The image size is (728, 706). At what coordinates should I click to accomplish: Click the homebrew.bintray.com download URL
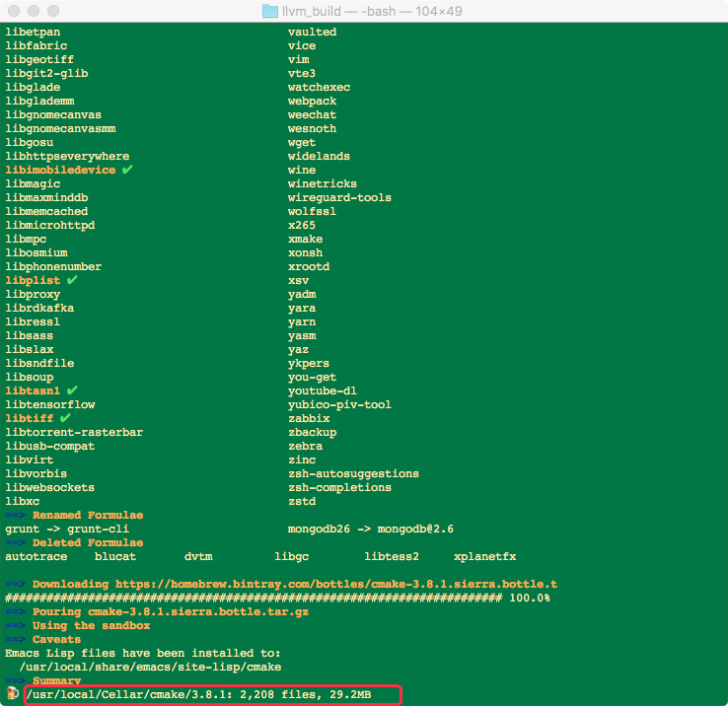(x=336, y=584)
